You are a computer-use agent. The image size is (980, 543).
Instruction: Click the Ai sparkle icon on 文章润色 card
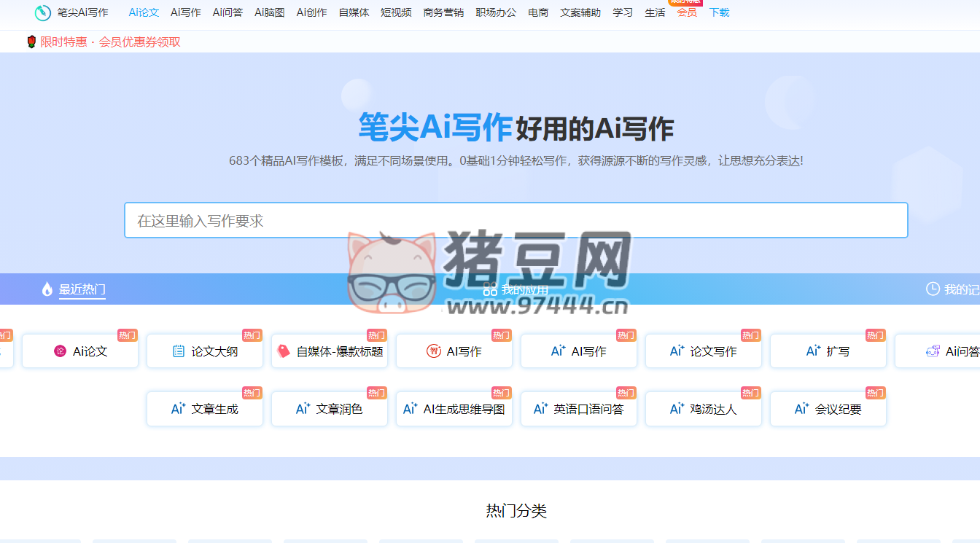point(303,409)
